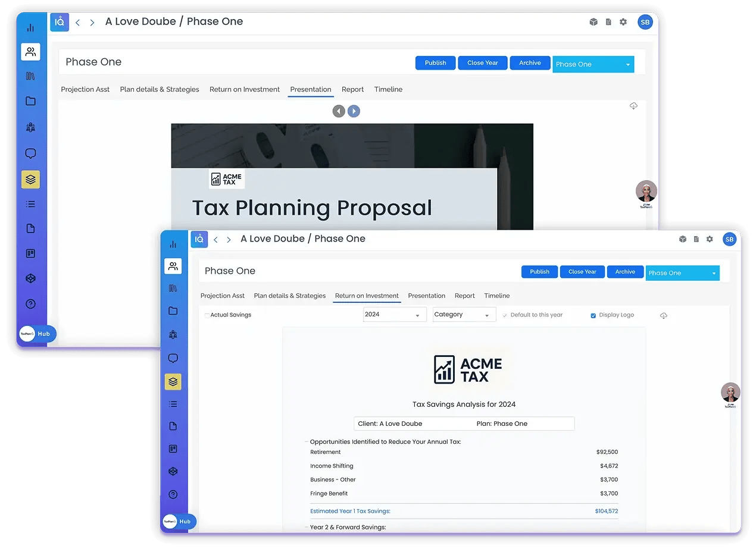This screenshot has height=552, width=756.
Task: Select the clients people icon in the front window sidebar
Action: point(173,266)
